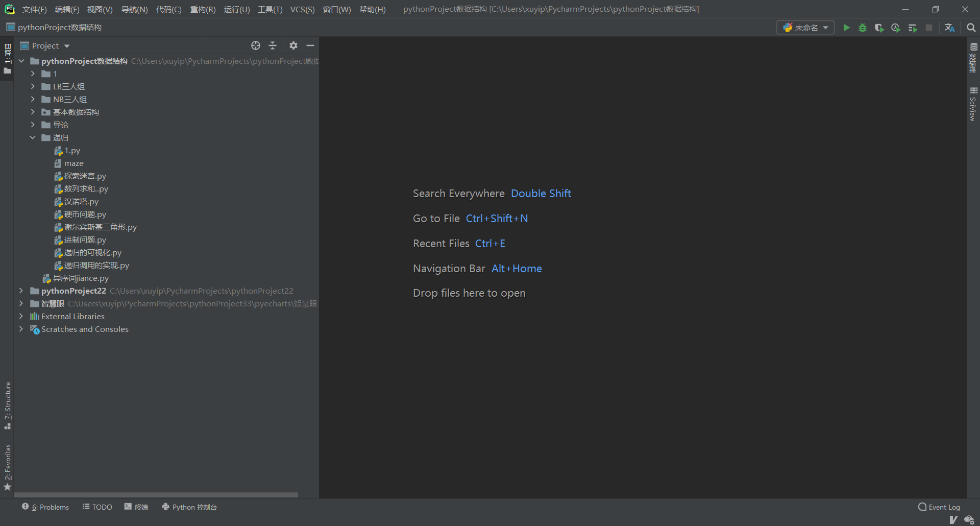Click Project panel horizontal scrollbar

tap(156, 495)
